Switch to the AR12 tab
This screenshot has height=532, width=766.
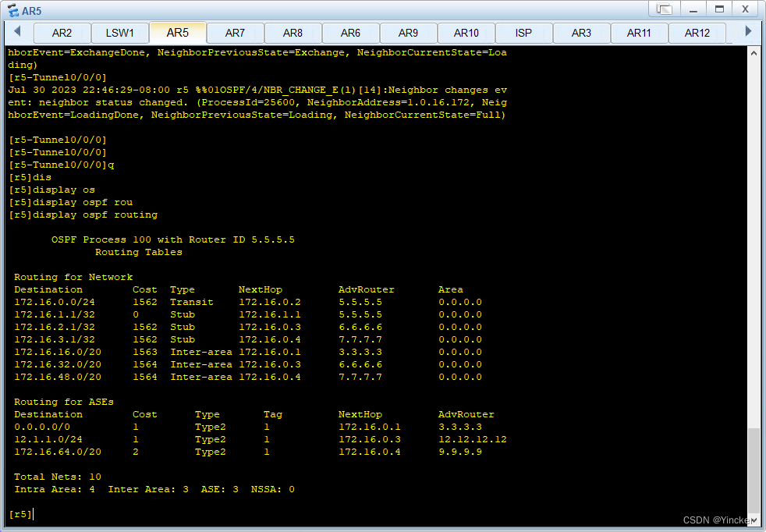click(697, 33)
